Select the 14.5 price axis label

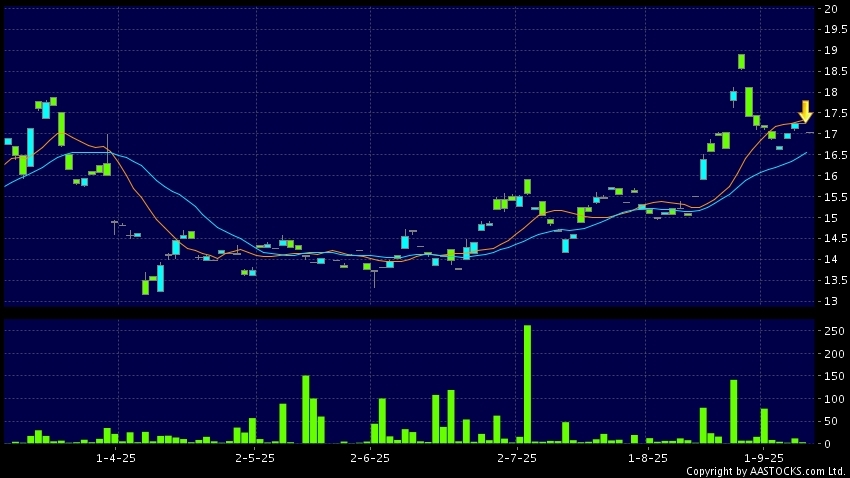click(835, 238)
